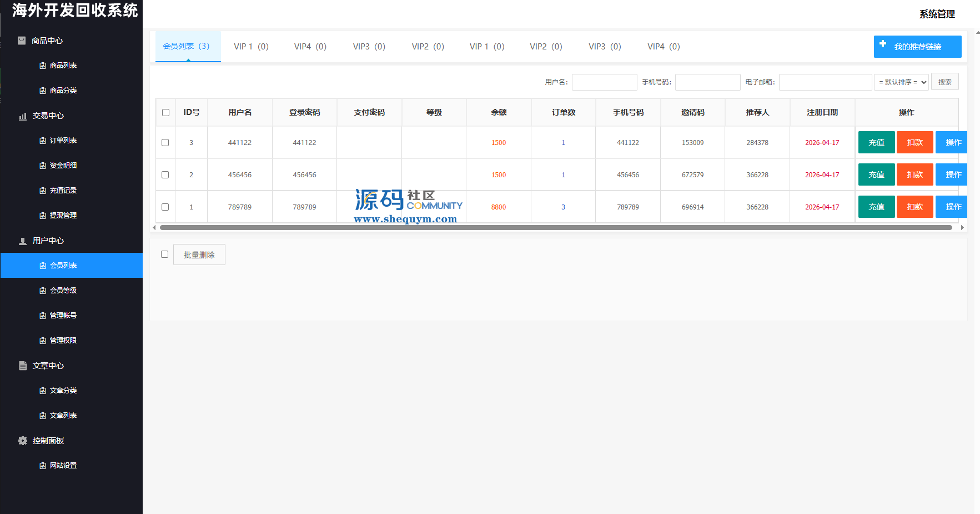
Task: Click the icon beside 网站设置
Action: 43,466
